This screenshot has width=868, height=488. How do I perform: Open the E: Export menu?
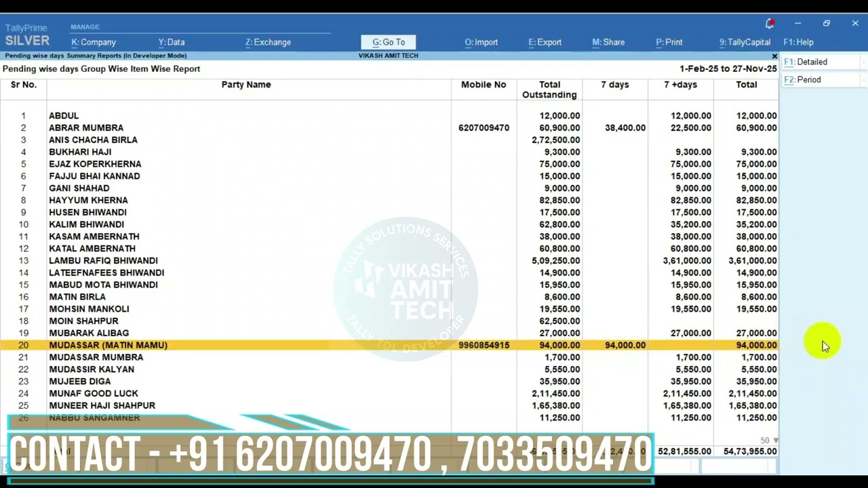click(545, 42)
